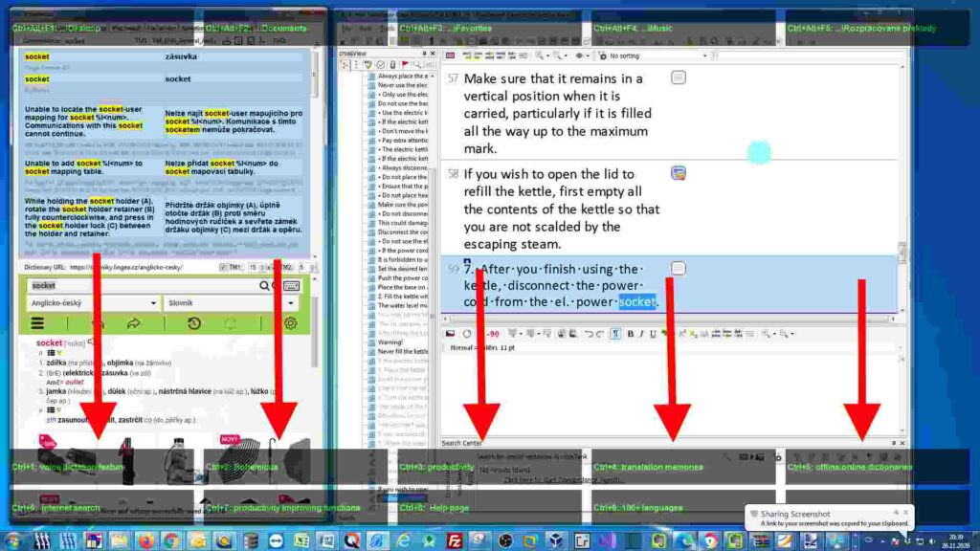Click the check-circle icon in crossView toolbar

pyautogui.click(x=381, y=65)
